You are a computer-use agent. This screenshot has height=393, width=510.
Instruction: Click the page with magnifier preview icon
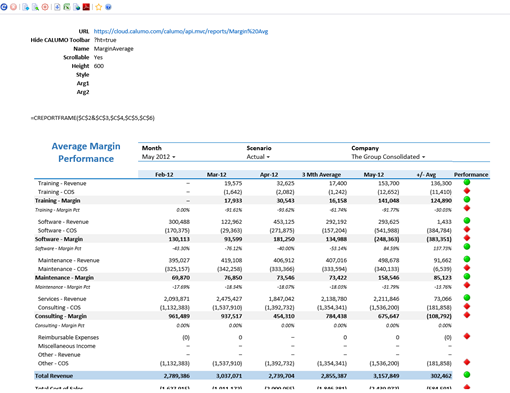point(35,7)
